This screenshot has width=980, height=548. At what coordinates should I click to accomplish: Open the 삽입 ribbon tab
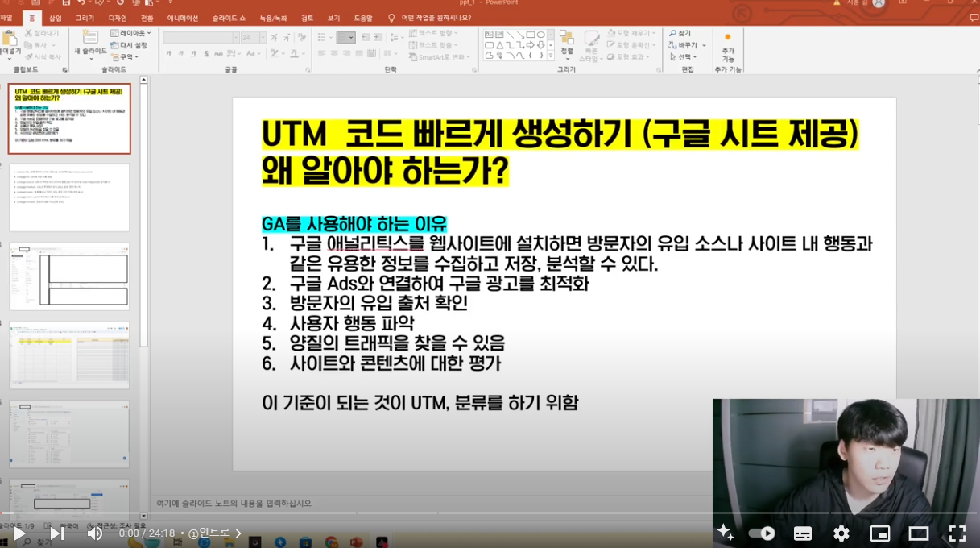tap(56, 18)
